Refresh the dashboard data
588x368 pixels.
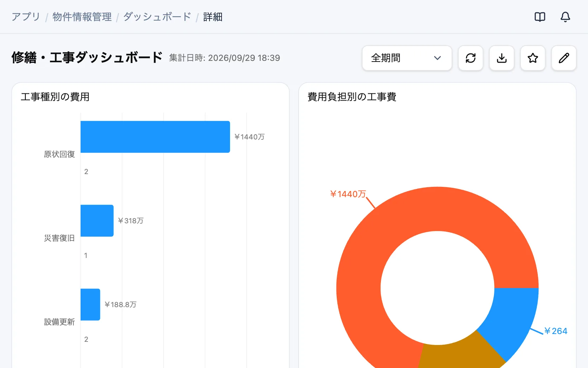click(x=471, y=58)
